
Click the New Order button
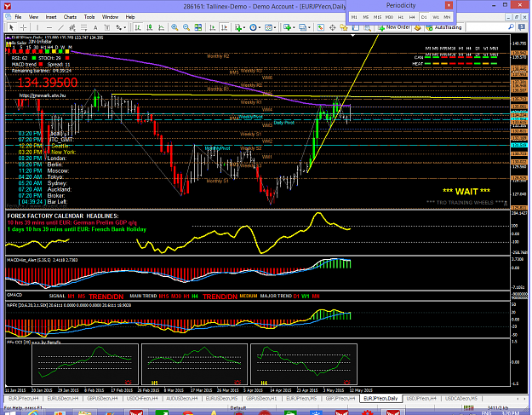tap(394, 27)
